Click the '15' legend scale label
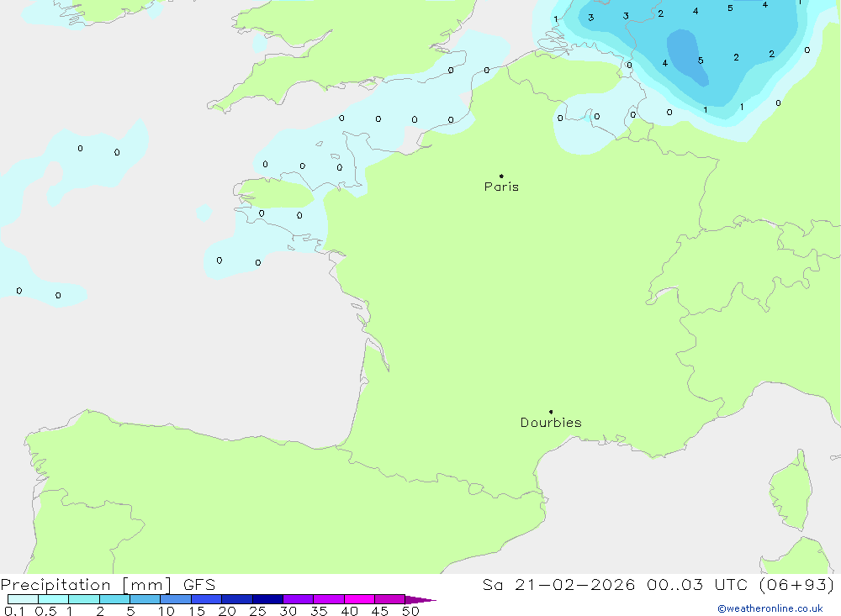The image size is (841, 616). (x=197, y=611)
